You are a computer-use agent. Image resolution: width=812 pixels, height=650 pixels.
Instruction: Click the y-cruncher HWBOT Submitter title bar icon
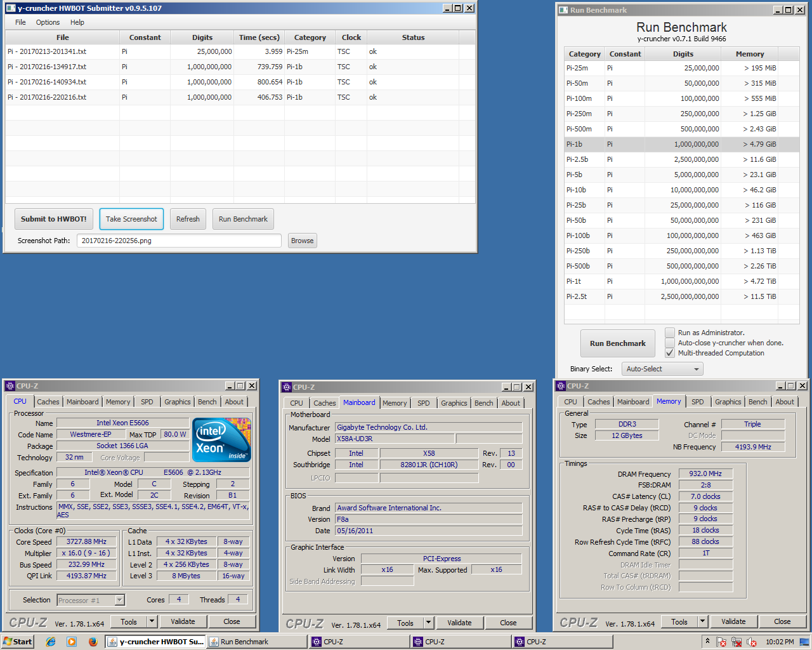(10, 8)
